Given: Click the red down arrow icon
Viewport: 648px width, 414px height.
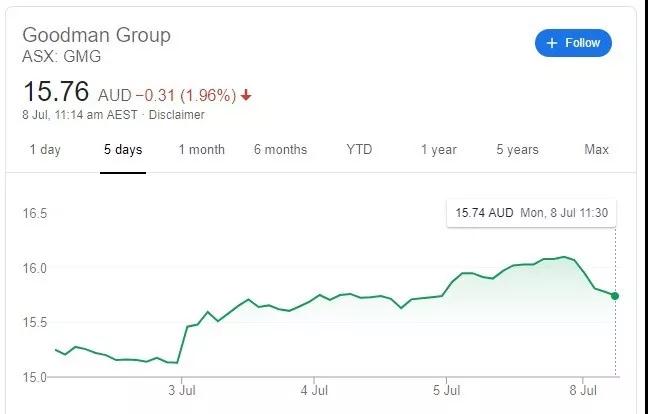Looking at the screenshot, I should (x=246, y=96).
